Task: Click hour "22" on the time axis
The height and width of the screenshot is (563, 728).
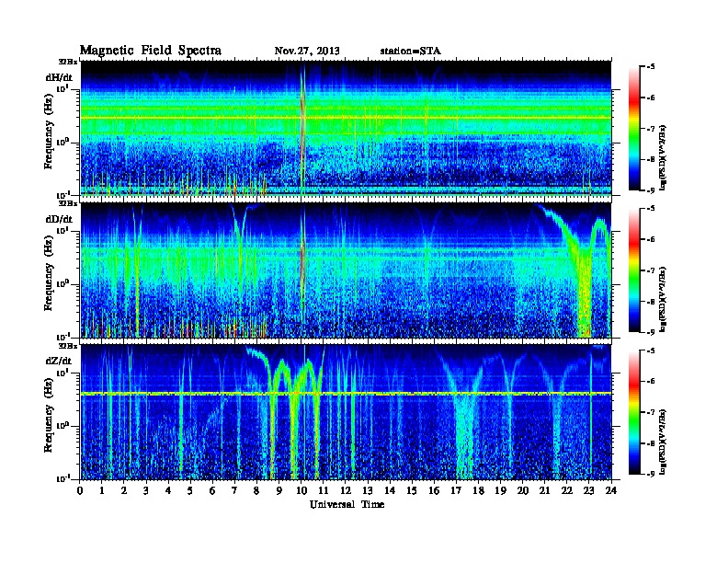Action: [567, 490]
